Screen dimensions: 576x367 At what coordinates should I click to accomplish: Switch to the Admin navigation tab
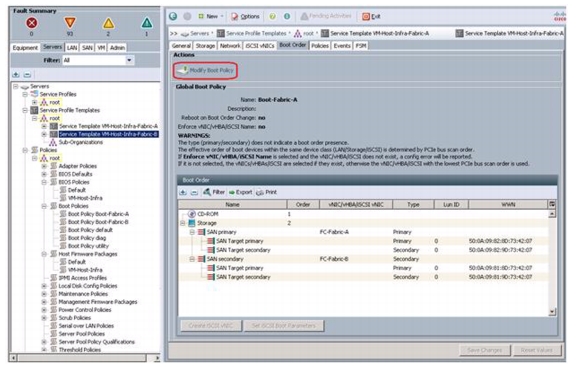(117, 47)
